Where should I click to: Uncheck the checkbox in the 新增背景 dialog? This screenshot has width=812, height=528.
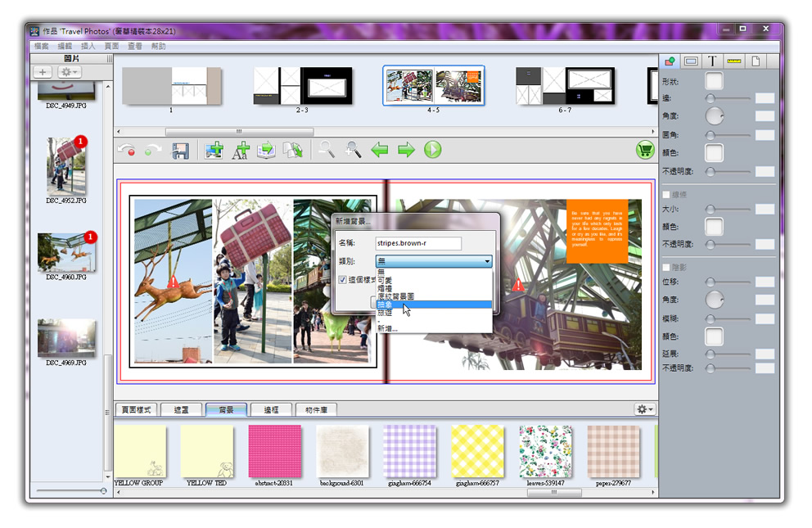pyautogui.click(x=343, y=280)
